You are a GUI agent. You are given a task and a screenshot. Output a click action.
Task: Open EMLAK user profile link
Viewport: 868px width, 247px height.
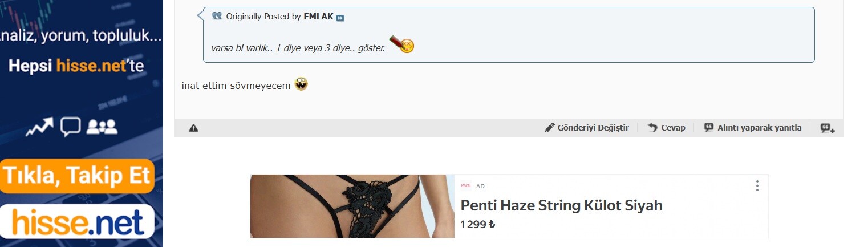[x=318, y=17]
